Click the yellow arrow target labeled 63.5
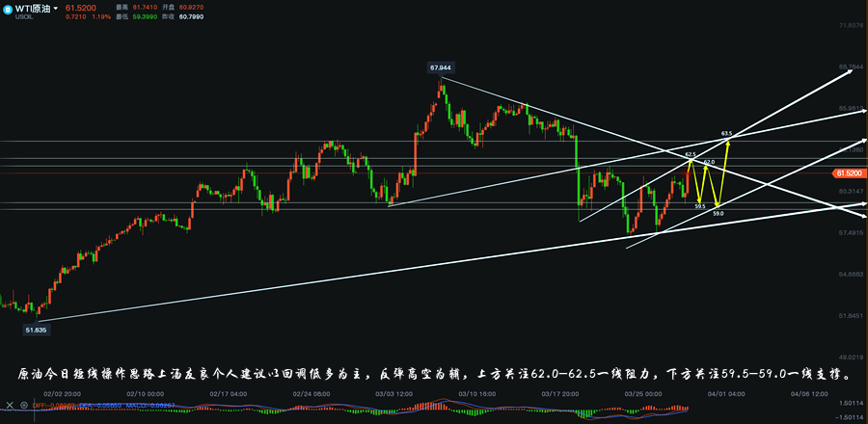The width and height of the screenshot is (868, 424). [x=727, y=133]
